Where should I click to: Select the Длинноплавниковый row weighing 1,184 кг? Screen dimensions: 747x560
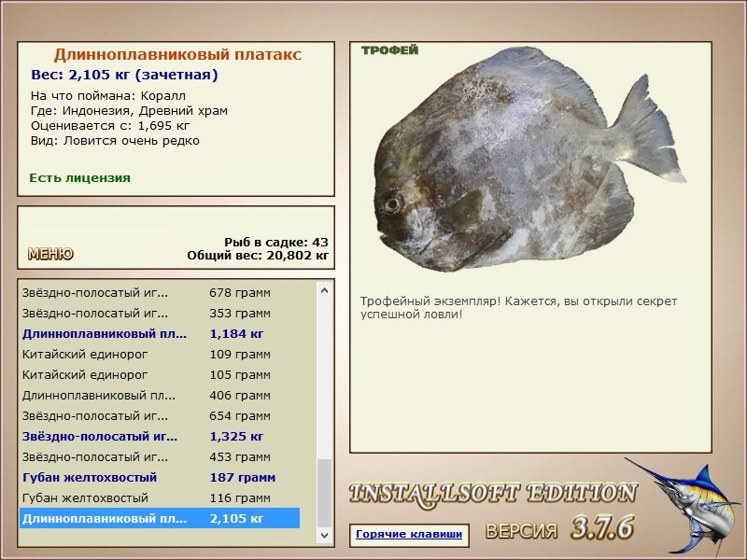pos(160,334)
